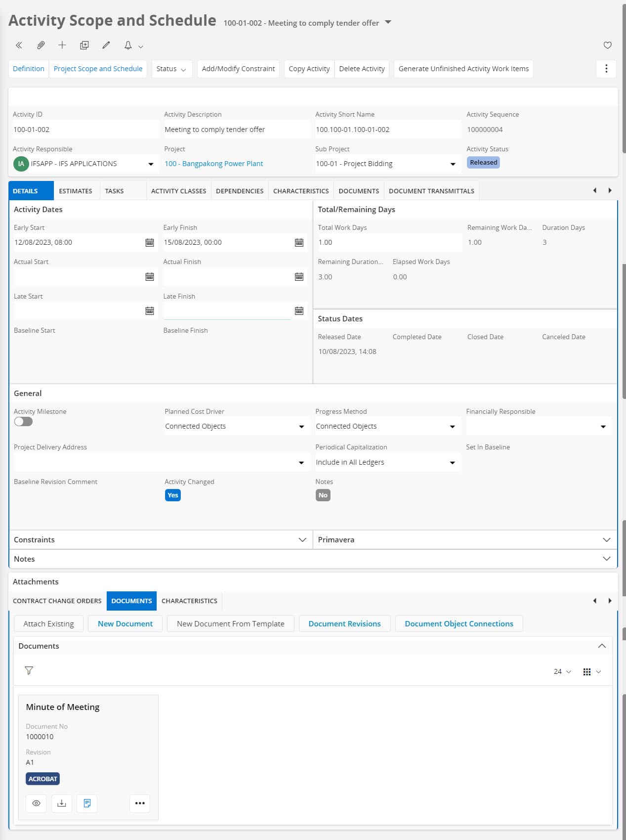Click the attachments paperclip icon
626x840 pixels.
click(41, 45)
